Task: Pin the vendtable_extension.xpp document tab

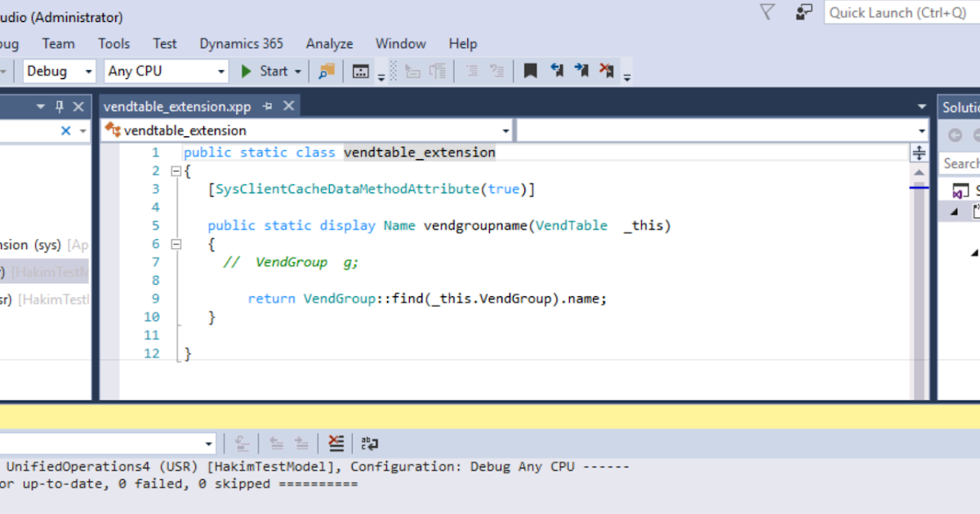Action: click(268, 106)
